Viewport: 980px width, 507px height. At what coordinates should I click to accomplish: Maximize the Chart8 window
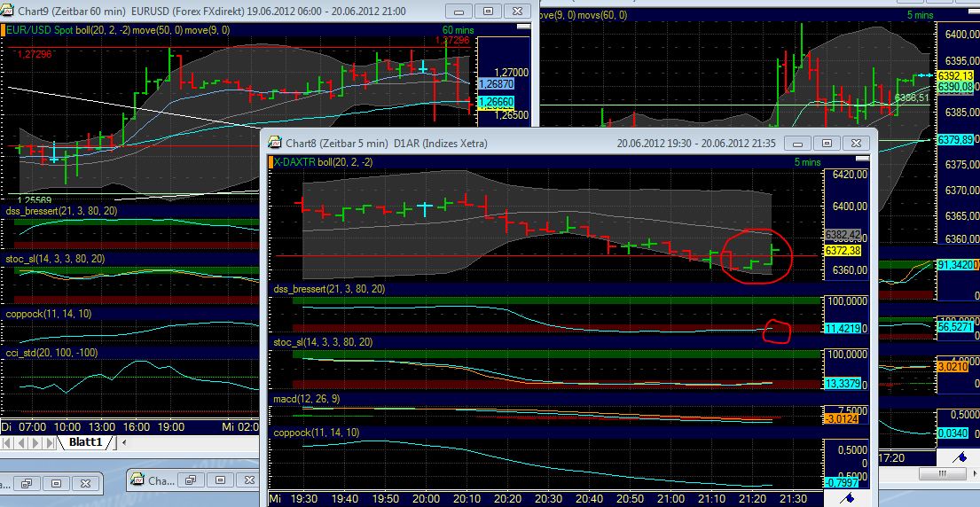click(x=827, y=143)
